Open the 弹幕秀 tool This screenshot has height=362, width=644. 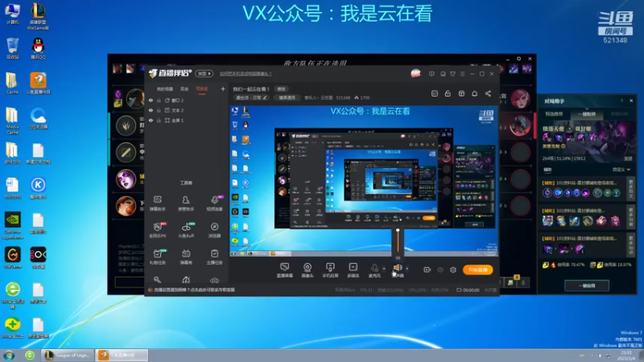point(186,257)
